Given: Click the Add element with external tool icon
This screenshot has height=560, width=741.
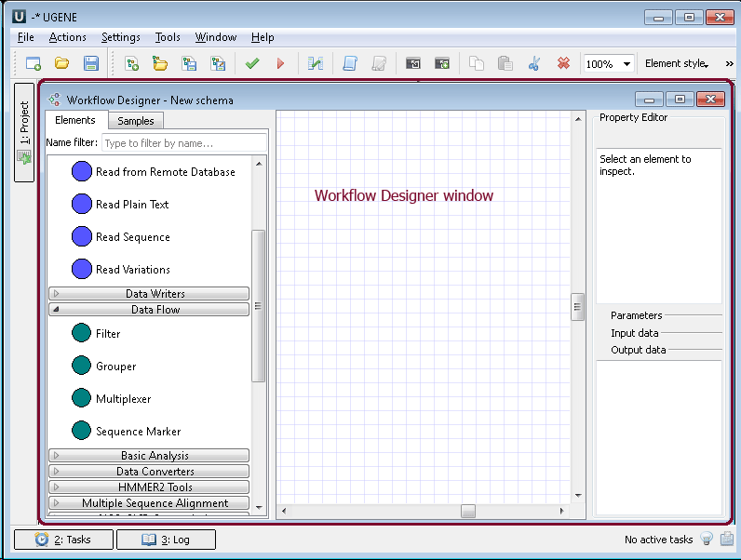Looking at the screenshot, I should click(x=442, y=63).
